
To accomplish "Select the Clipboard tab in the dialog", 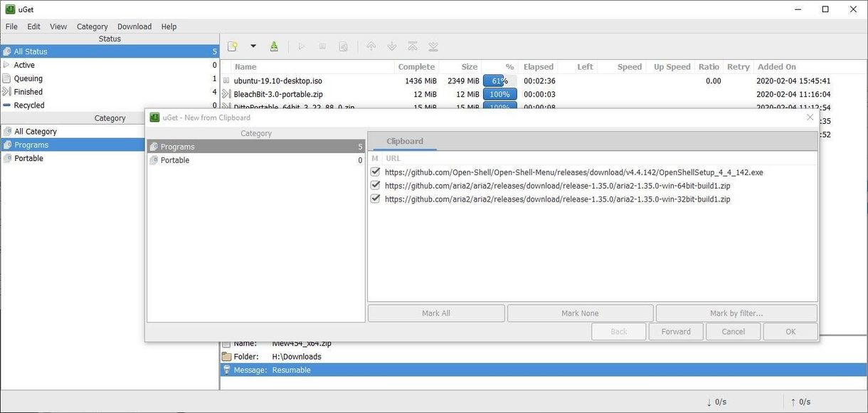I will [405, 142].
